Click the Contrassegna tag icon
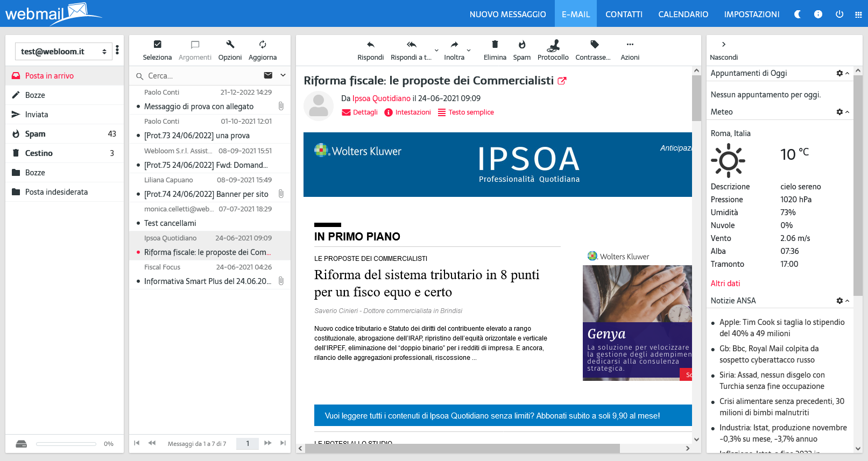 click(594, 45)
